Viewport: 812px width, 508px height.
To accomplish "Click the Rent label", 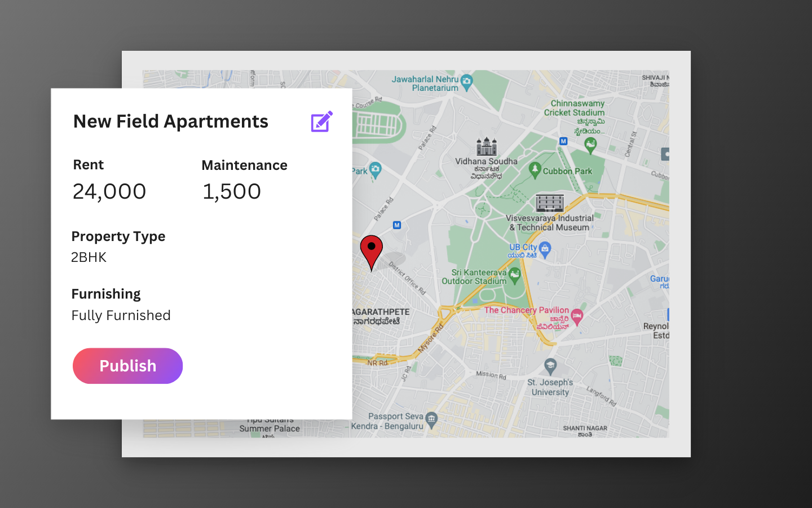I will coord(89,165).
